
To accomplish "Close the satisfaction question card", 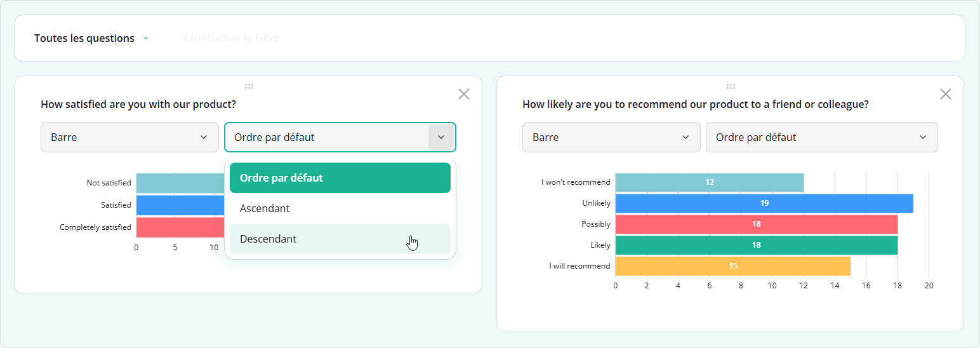I will pos(464,94).
